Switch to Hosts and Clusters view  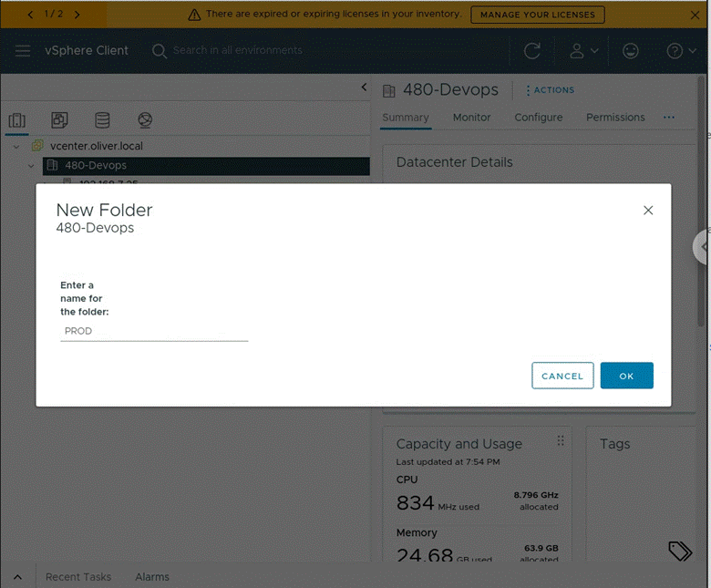pos(16,120)
